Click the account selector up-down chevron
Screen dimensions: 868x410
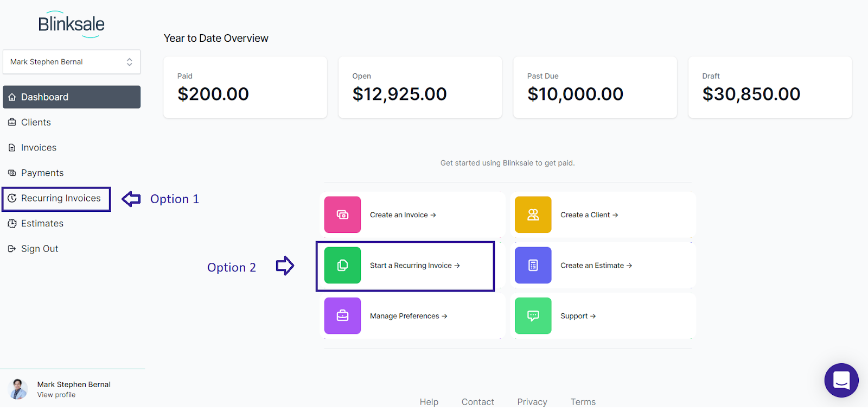click(x=130, y=62)
